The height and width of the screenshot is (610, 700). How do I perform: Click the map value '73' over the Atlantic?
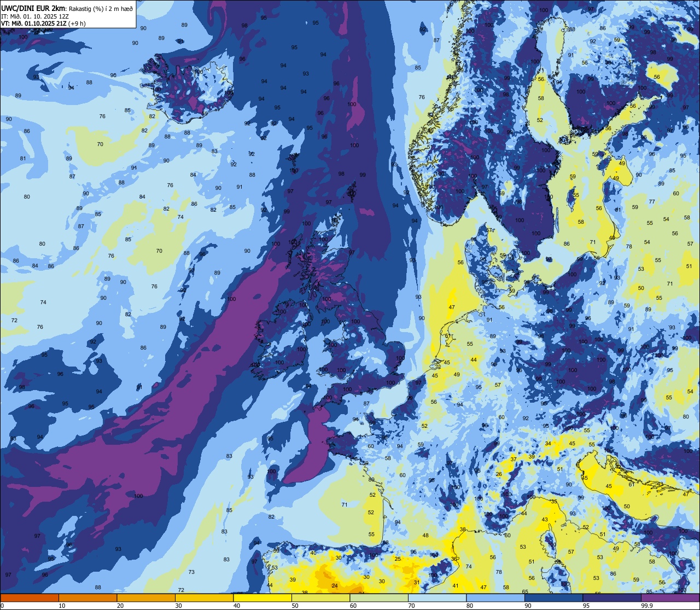tap(191, 572)
